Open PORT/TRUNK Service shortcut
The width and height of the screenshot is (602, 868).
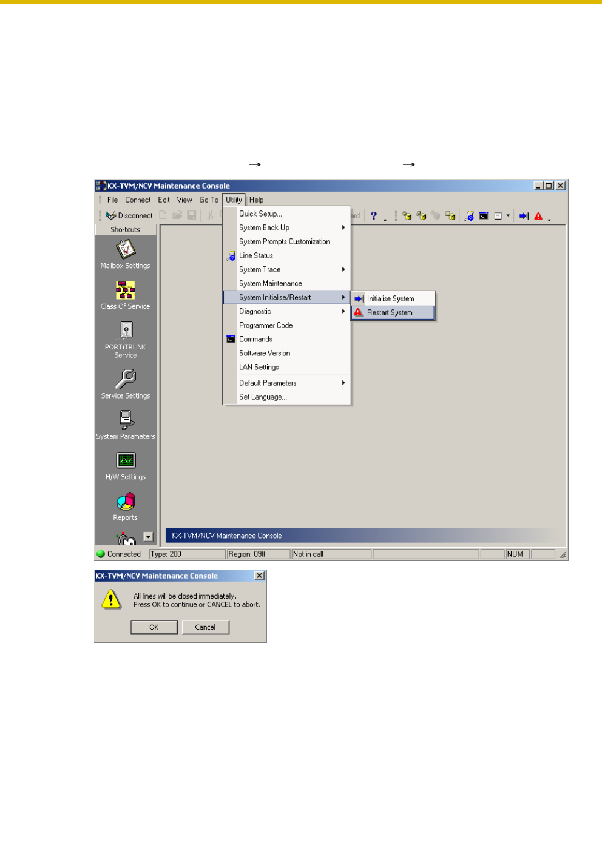126,339
